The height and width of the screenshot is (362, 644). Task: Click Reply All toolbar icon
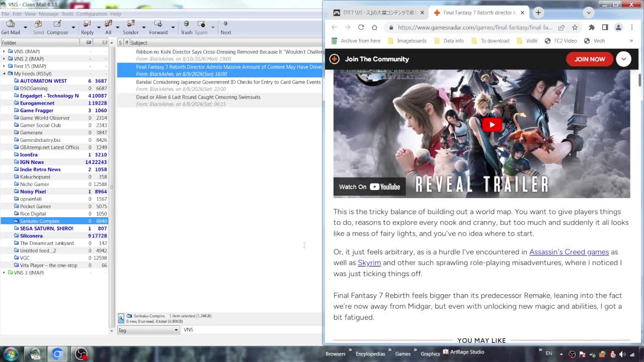tap(108, 24)
